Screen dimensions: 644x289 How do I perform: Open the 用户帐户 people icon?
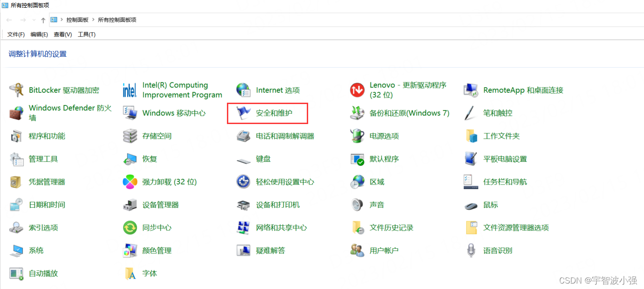tap(358, 250)
